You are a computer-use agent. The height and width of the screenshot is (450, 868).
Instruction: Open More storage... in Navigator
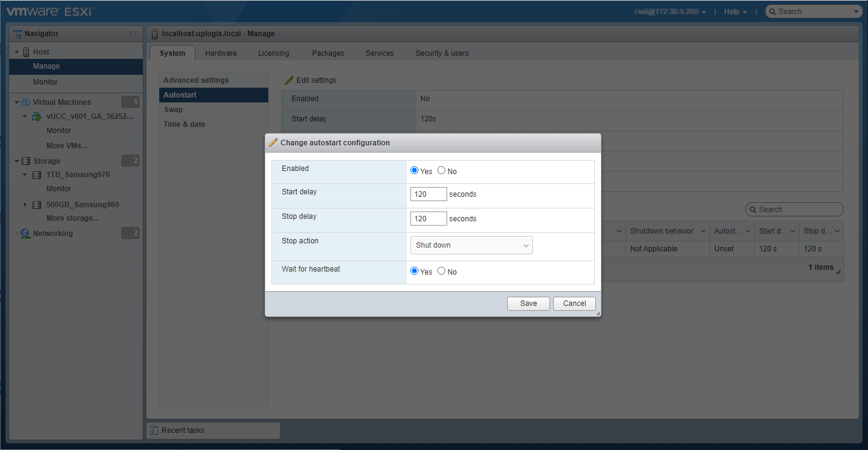click(72, 218)
